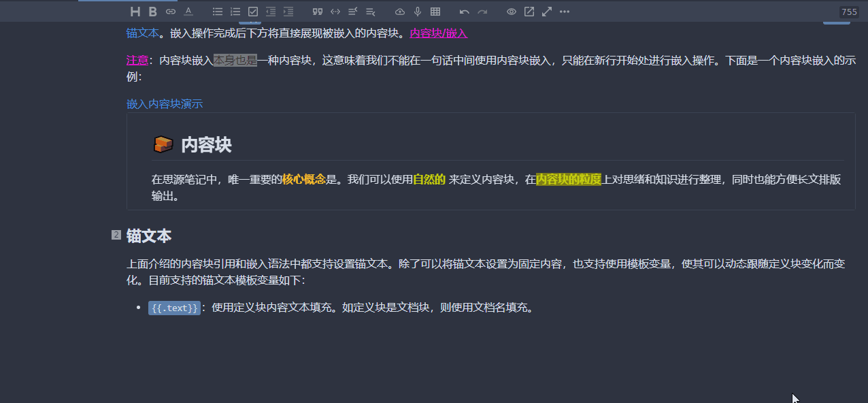Click the 755 character counter
The width and height of the screenshot is (868, 403).
coord(849,12)
